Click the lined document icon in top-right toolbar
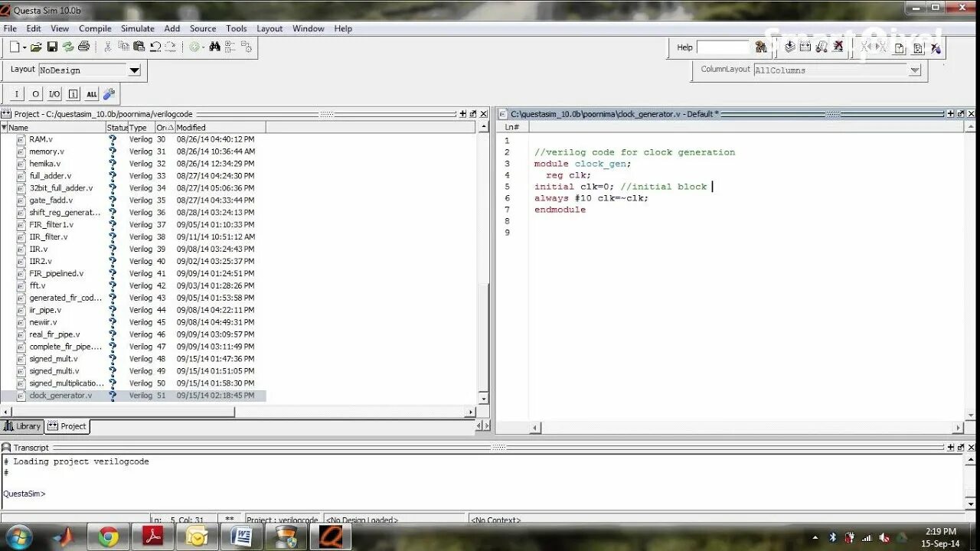Screen dimensions: 980x551 tap(919, 48)
